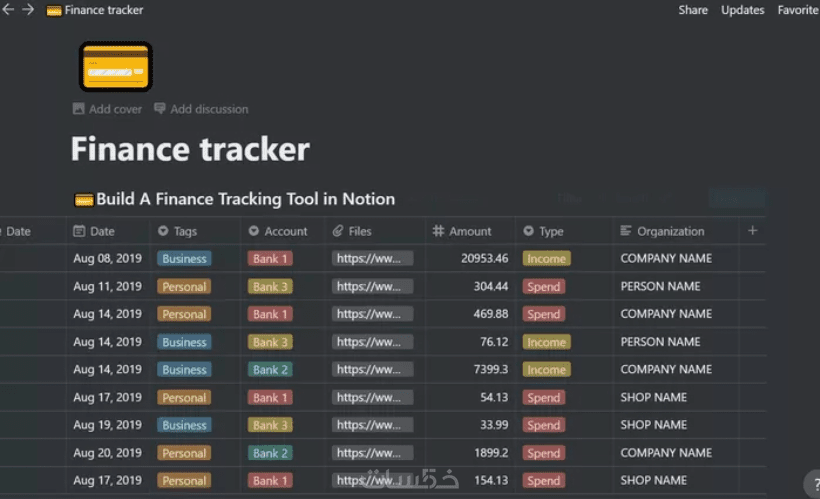Click the 20953.46 amount cell
Image resolution: width=820 pixels, height=499 pixels.
click(470, 258)
